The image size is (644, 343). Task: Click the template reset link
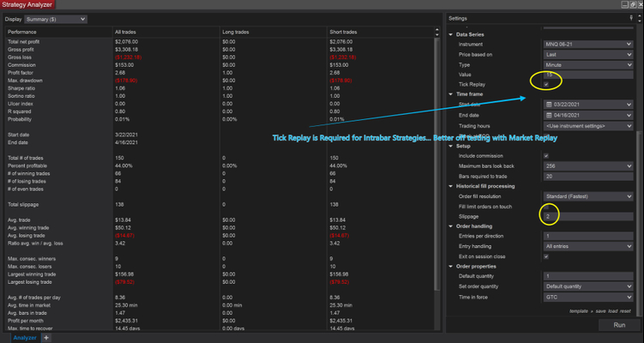click(x=624, y=310)
